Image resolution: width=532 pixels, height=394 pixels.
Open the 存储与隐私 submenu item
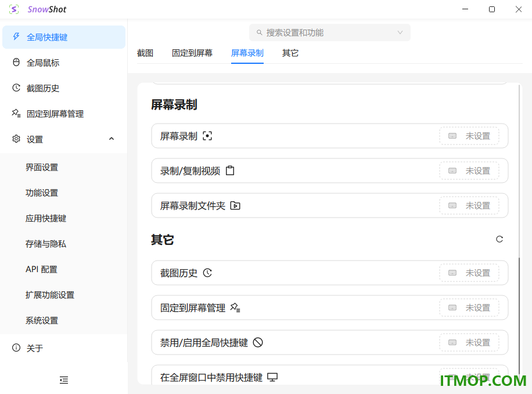[x=64, y=244]
